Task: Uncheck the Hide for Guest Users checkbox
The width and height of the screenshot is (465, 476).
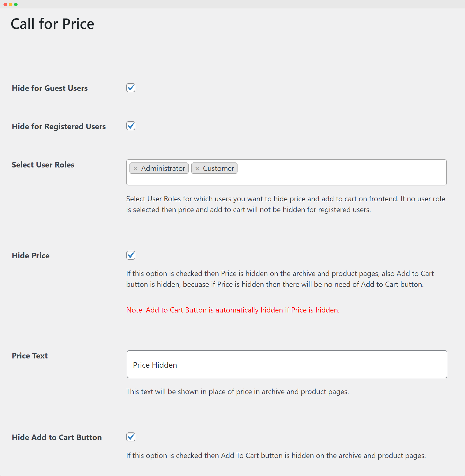Action: (131, 88)
